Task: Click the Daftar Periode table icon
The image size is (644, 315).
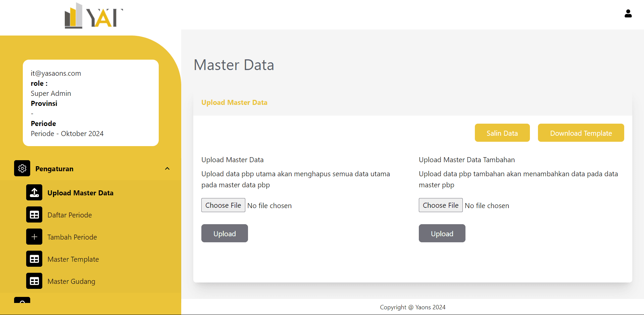Action: [34, 214]
